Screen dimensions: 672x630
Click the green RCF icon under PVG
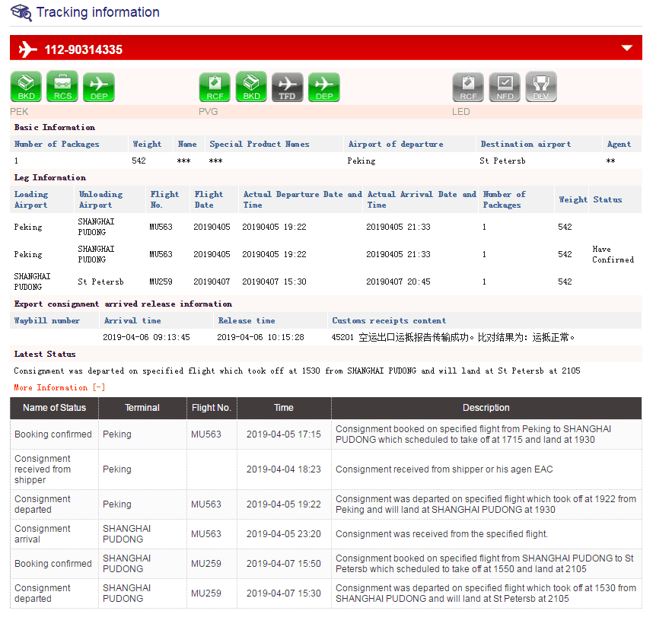coord(215,87)
